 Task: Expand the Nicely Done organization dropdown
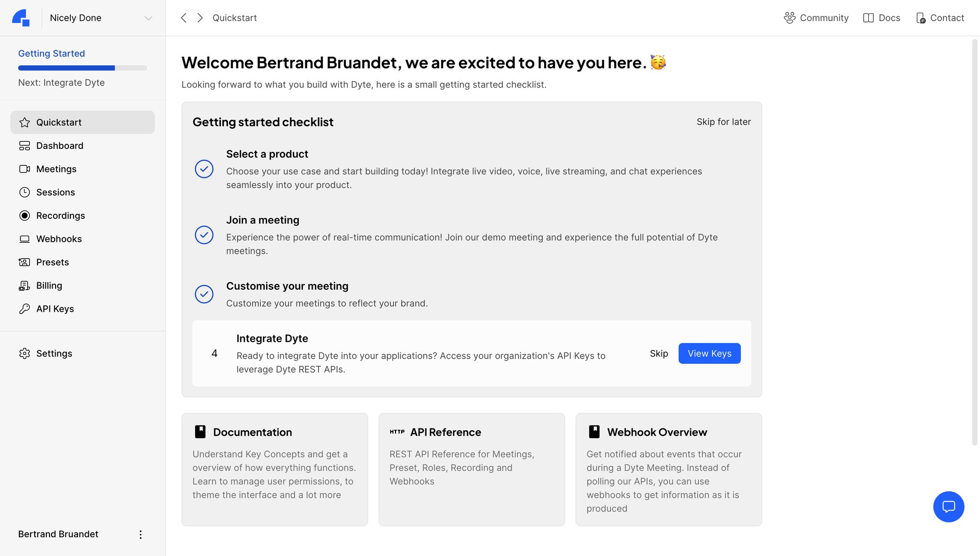click(148, 18)
